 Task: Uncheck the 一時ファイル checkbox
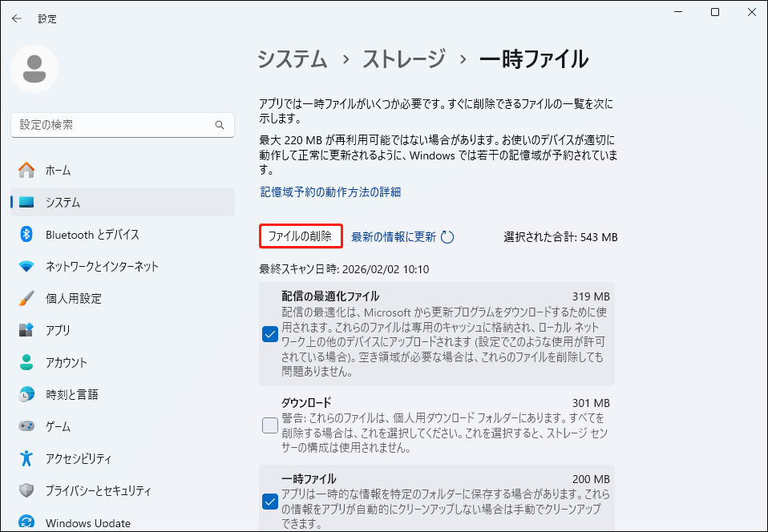(270, 502)
